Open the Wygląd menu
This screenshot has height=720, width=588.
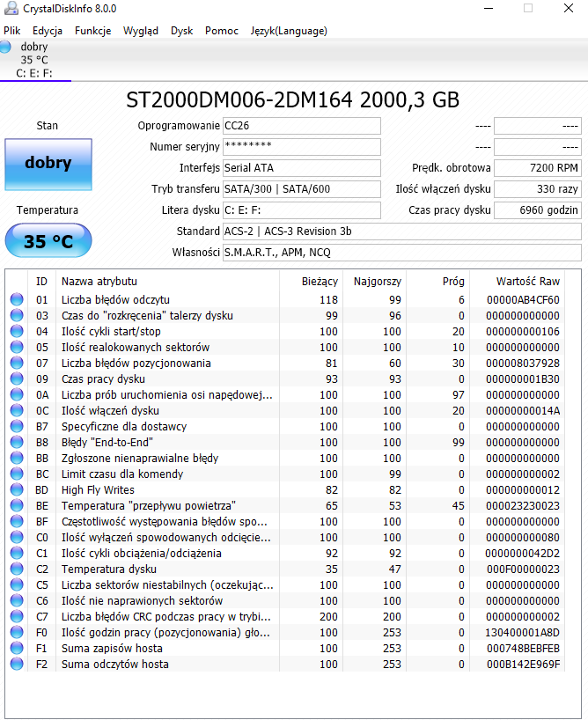[x=141, y=31]
